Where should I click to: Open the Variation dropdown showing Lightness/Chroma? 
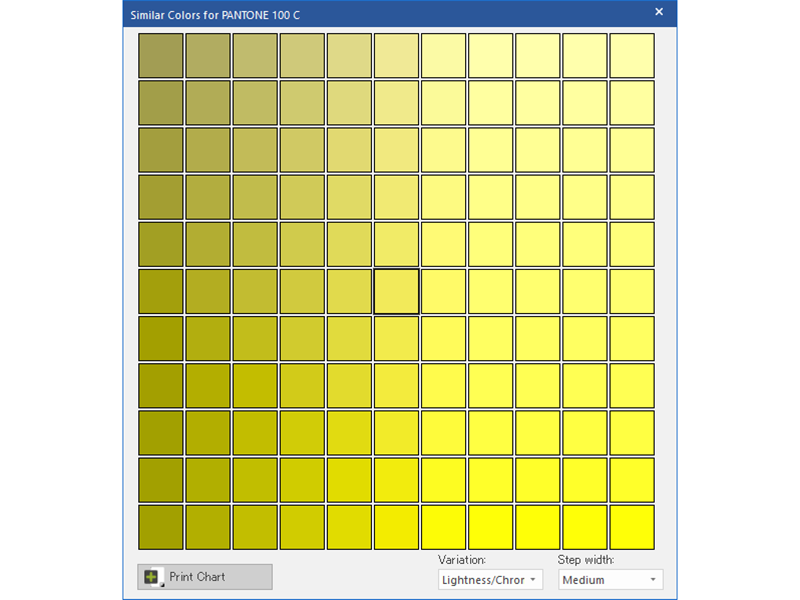coord(490,580)
